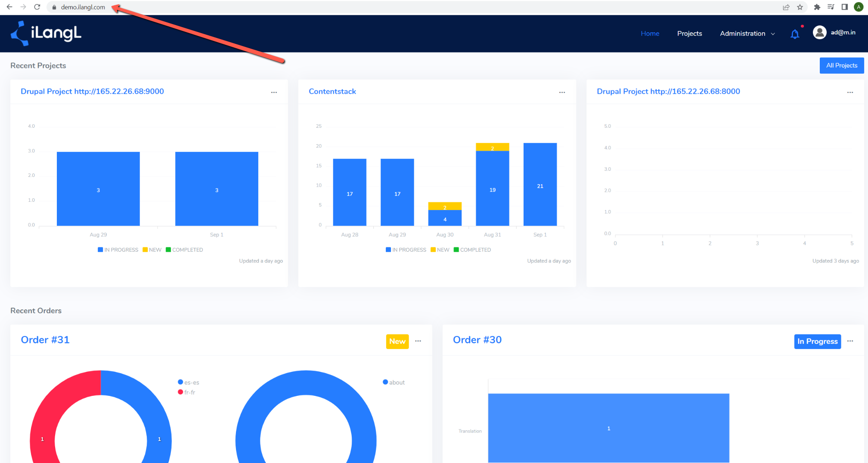Open the more options menu for Drupal Project 8000
Viewport: 868px width, 463px height.
[850, 92]
